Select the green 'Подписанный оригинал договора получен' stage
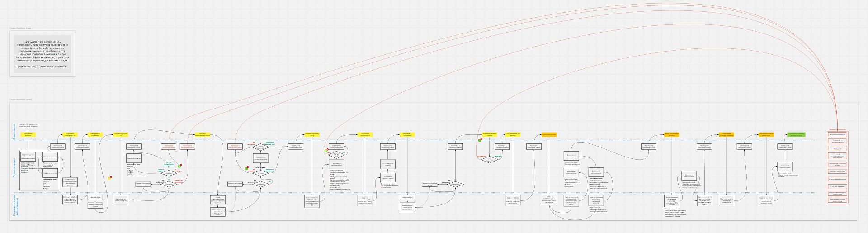Viewport: 868px width, 233px height. (x=796, y=134)
